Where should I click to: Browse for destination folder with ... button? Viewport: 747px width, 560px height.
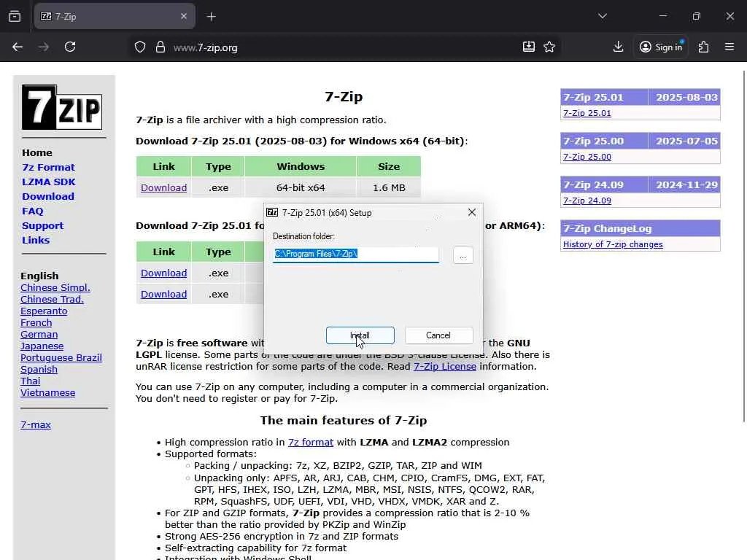[x=462, y=256]
